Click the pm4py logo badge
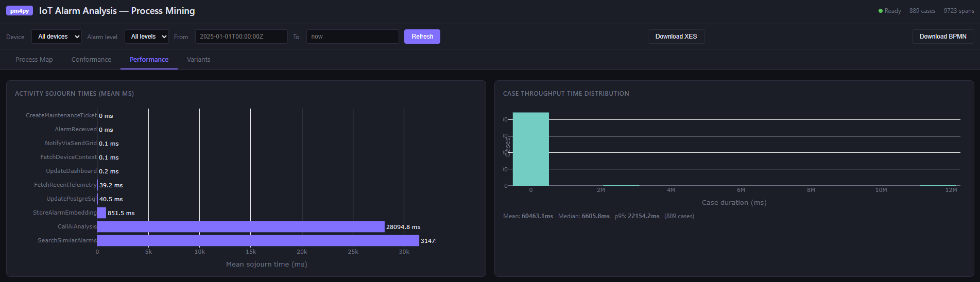 [20, 11]
